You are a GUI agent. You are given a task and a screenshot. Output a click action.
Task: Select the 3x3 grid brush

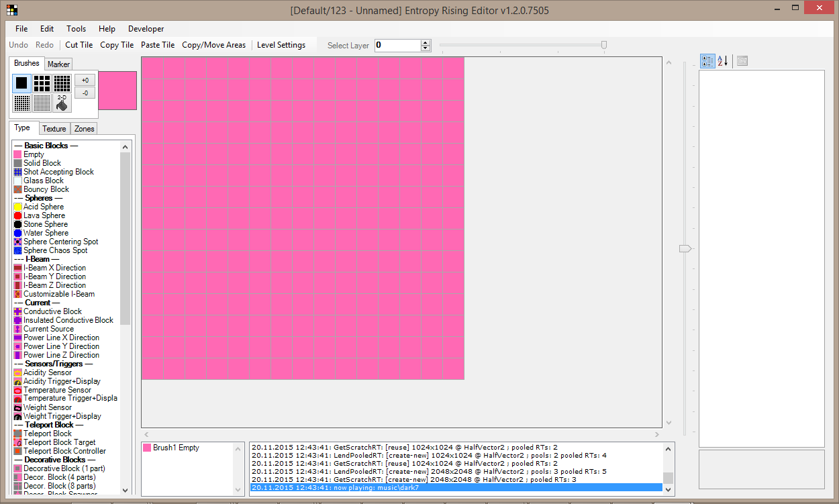[x=42, y=83]
